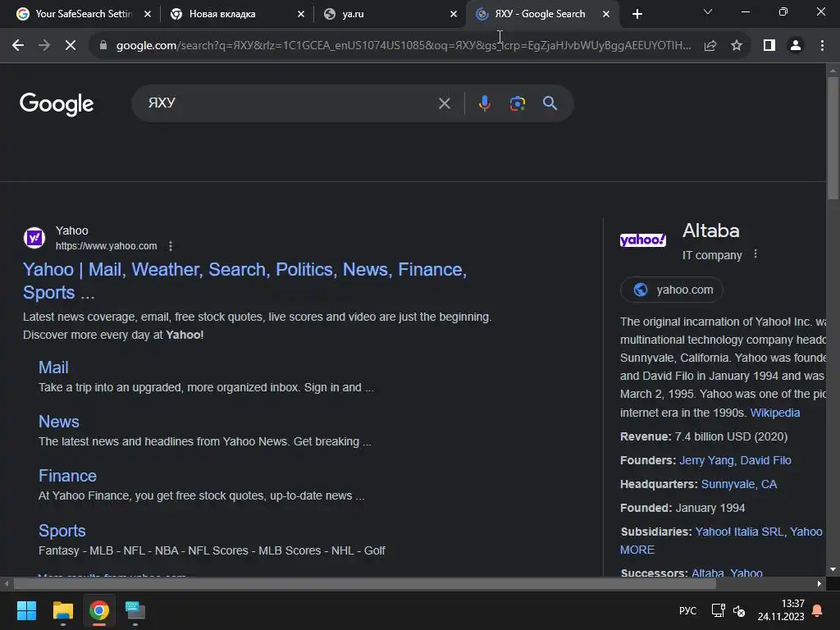Click the address bar URL
The height and width of the screenshot is (630, 840).
[404, 46]
